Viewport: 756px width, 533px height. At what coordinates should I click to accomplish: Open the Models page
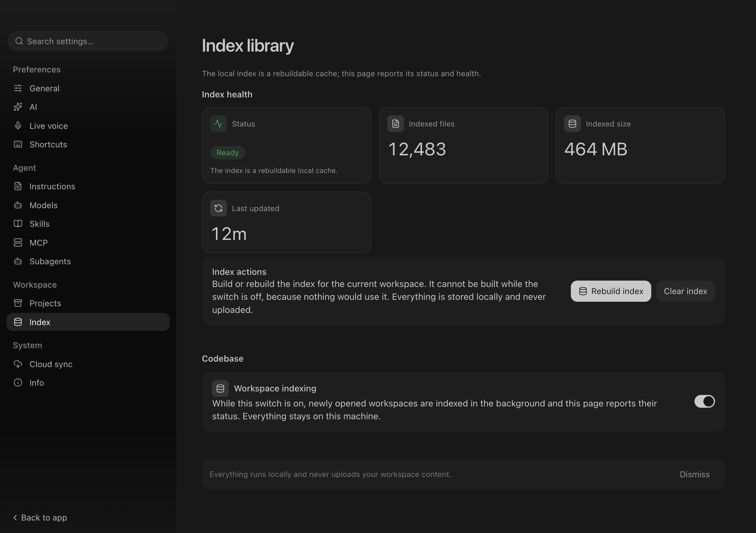[88, 205]
